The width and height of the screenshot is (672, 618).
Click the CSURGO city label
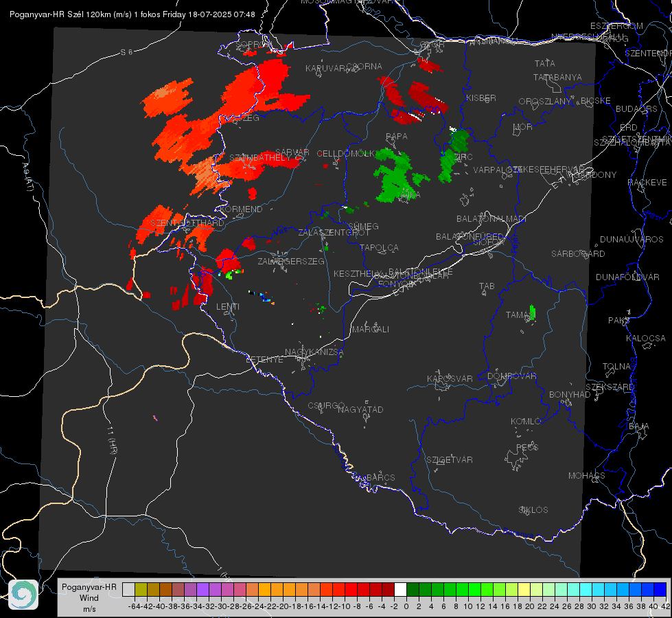click(x=326, y=406)
